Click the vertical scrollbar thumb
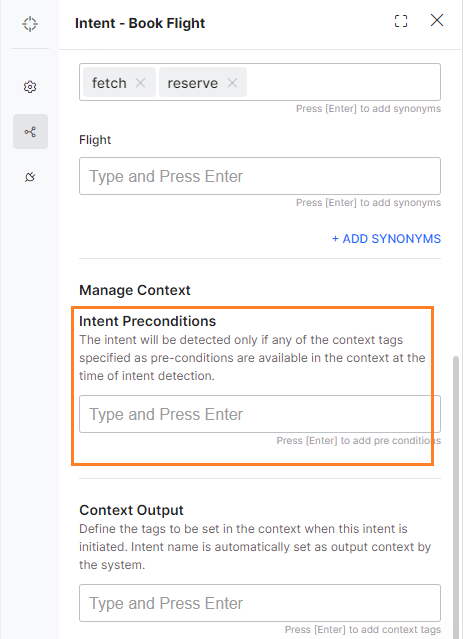Image resolution: width=463 pixels, height=639 pixels. coord(456,497)
